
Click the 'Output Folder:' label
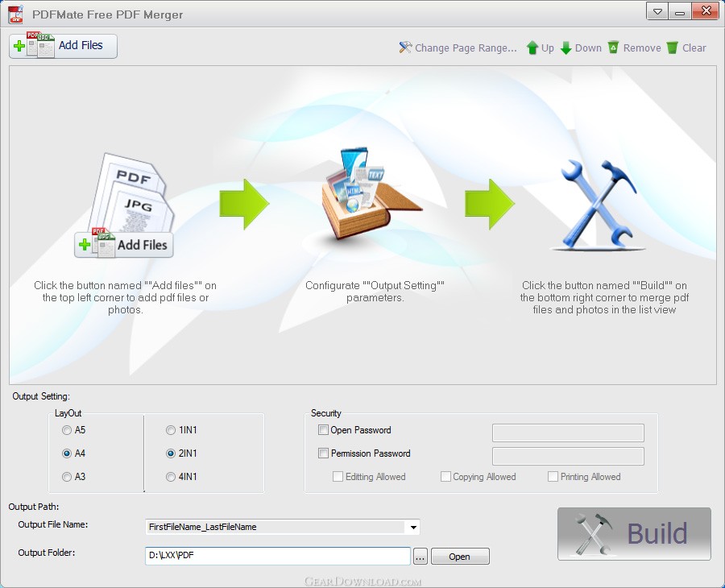(x=46, y=553)
